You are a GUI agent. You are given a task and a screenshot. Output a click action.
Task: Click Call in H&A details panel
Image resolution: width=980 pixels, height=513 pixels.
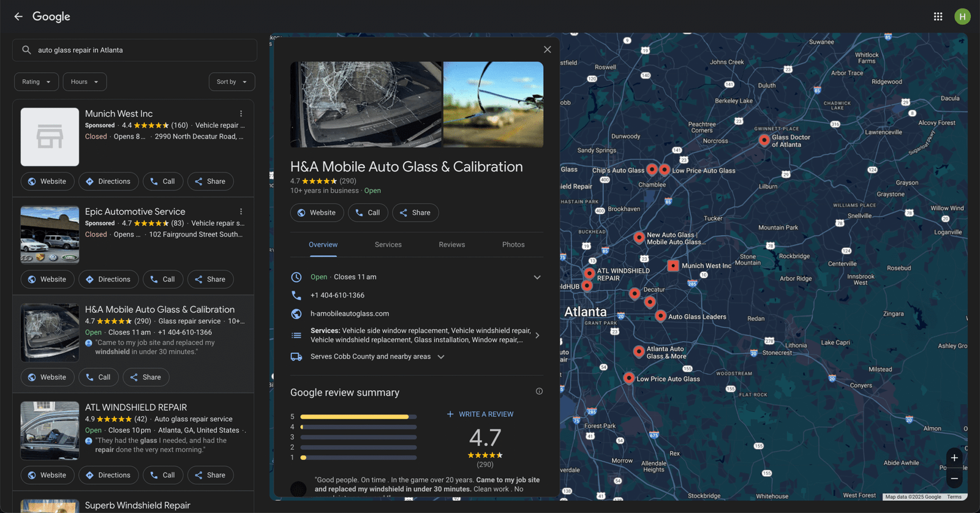[x=367, y=213]
